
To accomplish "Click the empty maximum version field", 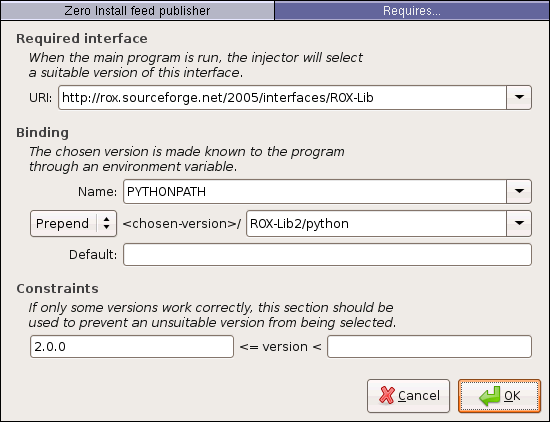I will pyautogui.click(x=429, y=347).
